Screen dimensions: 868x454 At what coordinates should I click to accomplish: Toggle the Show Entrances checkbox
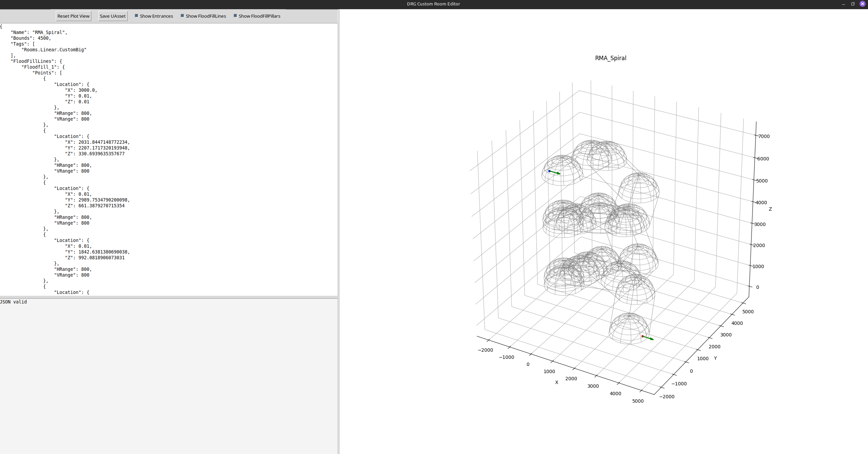point(137,16)
